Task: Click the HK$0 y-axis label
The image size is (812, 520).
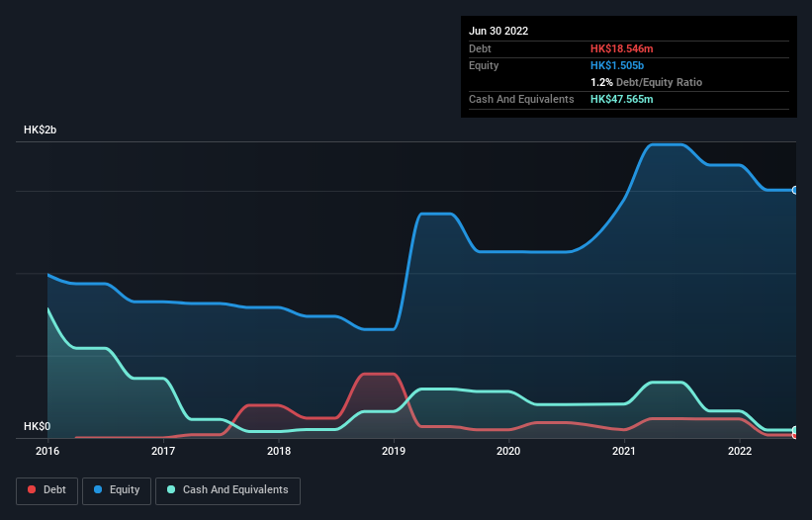Action: click(38, 426)
